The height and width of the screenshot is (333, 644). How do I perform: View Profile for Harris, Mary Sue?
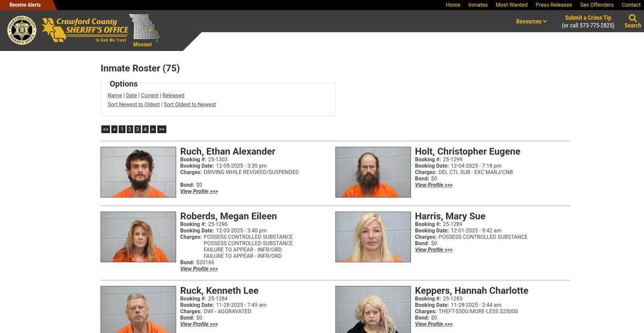pos(434,250)
